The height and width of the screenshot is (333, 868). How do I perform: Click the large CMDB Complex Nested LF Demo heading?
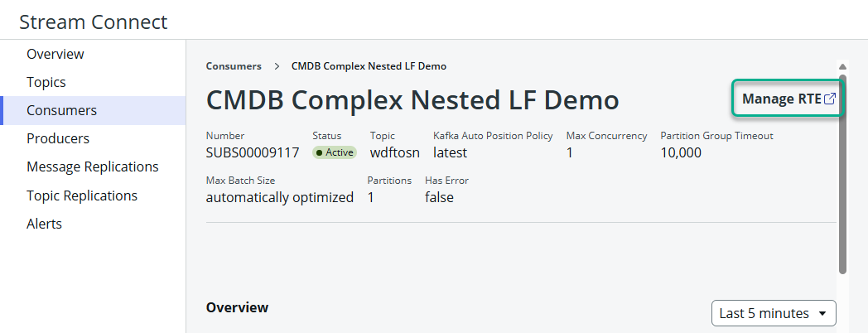pos(412,100)
